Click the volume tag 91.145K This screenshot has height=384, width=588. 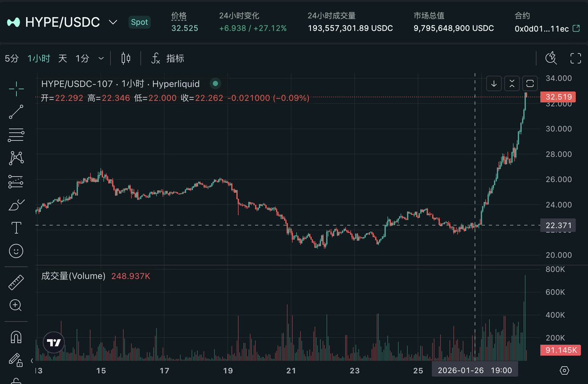coord(561,350)
